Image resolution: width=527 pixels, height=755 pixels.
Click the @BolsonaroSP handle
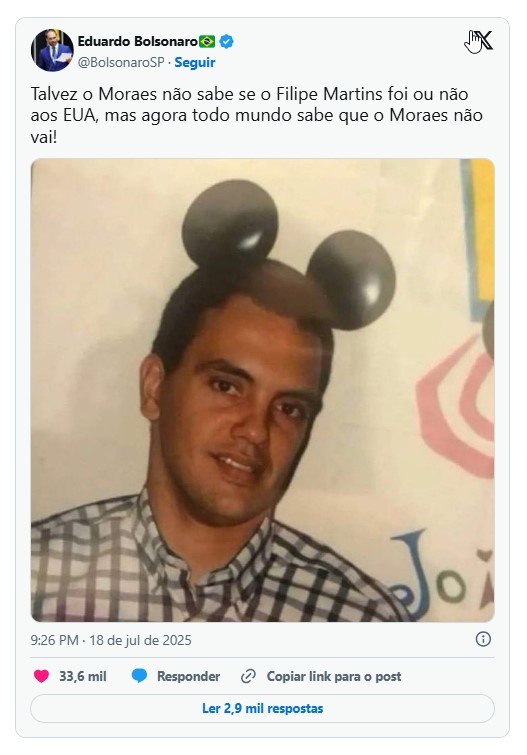[x=121, y=63]
